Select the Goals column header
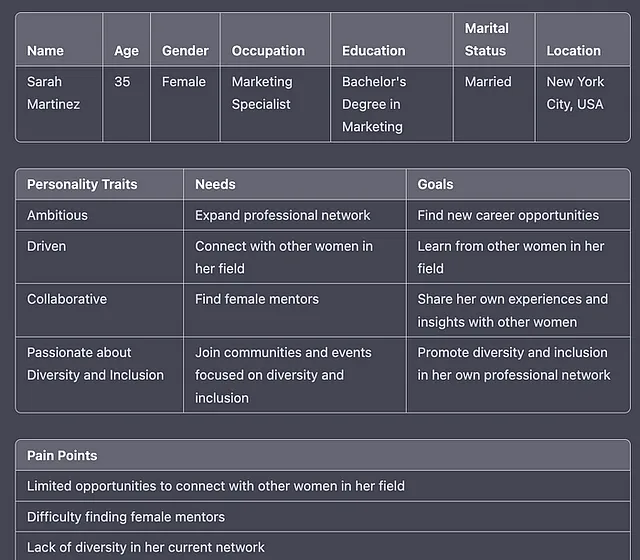The height and width of the screenshot is (560, 640). [x=518, y=184]
